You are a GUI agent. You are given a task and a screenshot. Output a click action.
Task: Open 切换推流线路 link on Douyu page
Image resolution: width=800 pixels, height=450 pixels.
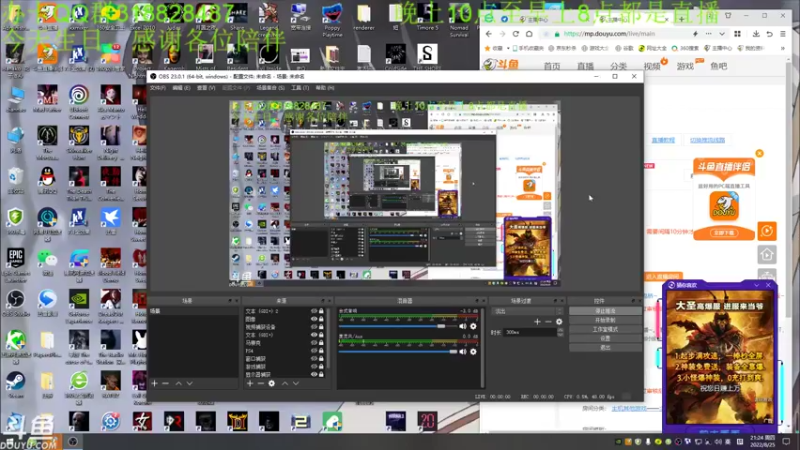(x=707, y=140)
